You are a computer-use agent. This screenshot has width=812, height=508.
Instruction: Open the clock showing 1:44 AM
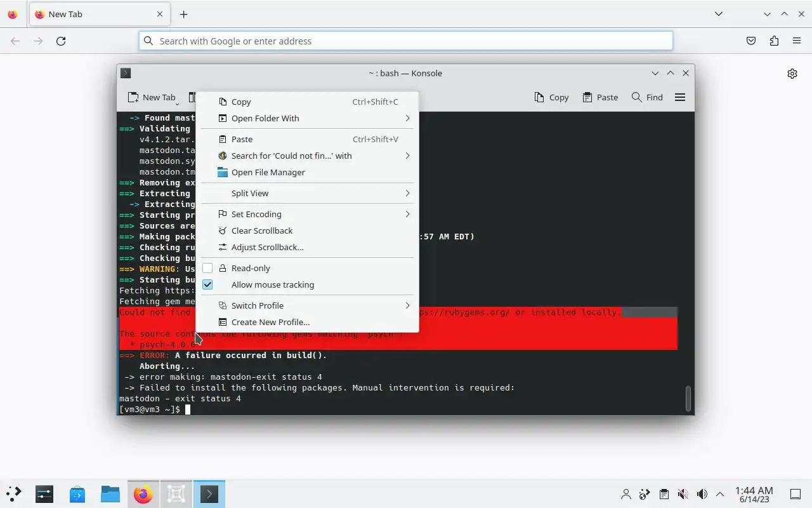[754, 494]
